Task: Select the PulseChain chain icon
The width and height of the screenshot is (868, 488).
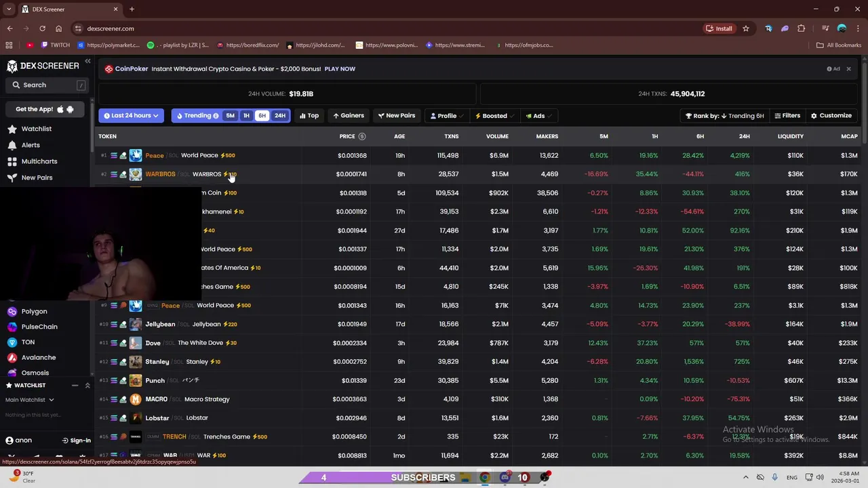Action: (12, 327)
